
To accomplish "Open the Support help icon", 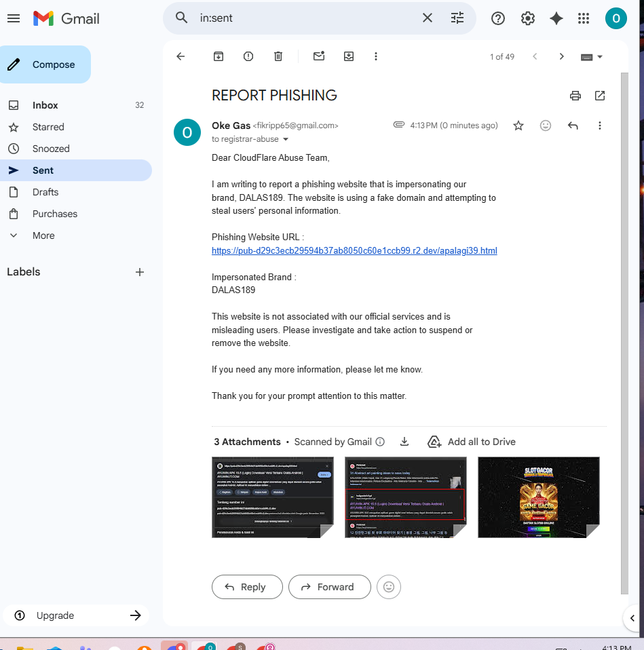I will [497, 18].
